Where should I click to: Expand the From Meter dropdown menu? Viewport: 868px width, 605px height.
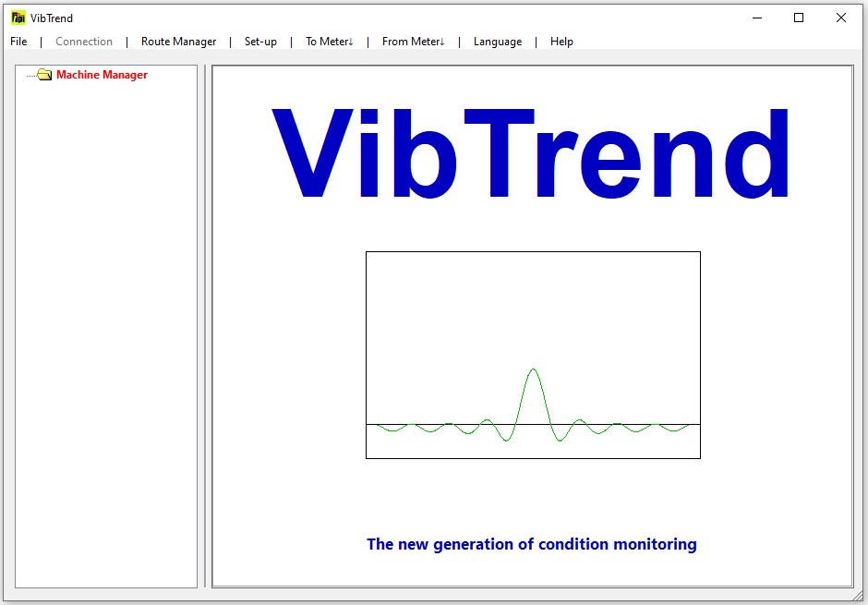(413, 42)
